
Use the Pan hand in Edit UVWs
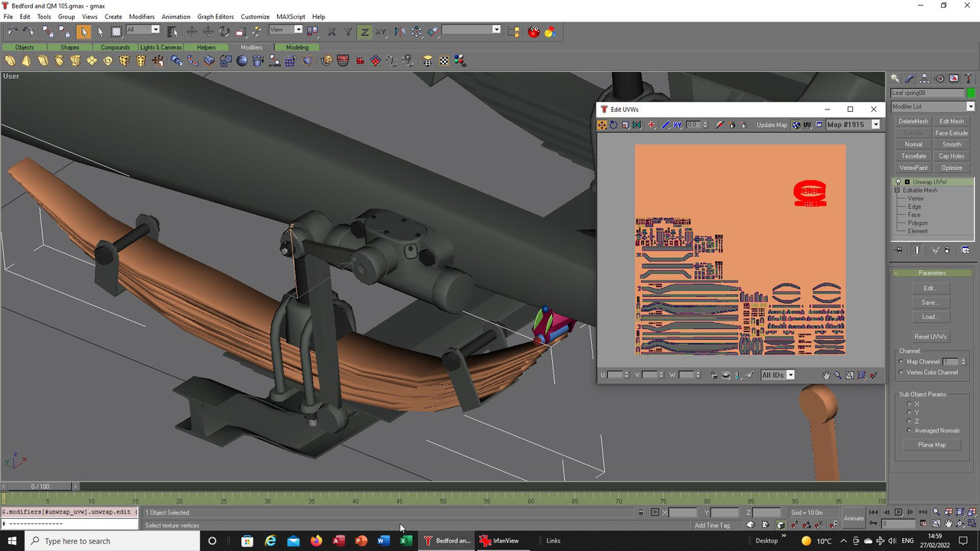[x=826, y=375]
